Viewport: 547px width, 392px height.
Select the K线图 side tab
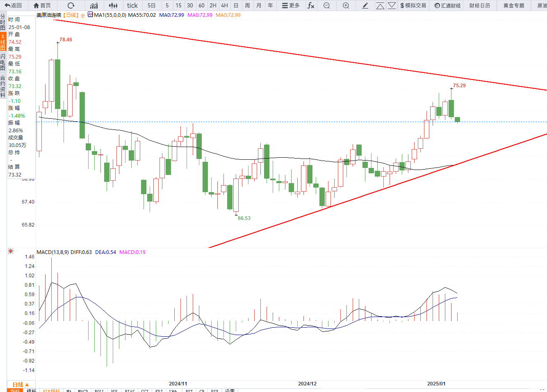coord(3,42)
